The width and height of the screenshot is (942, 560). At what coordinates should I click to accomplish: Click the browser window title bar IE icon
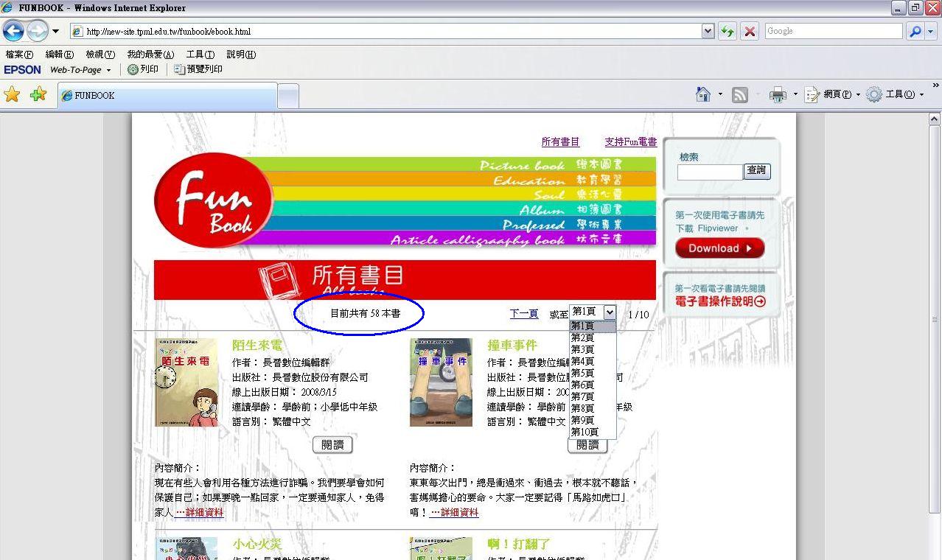pyautogui.click(x=8, y=8)
